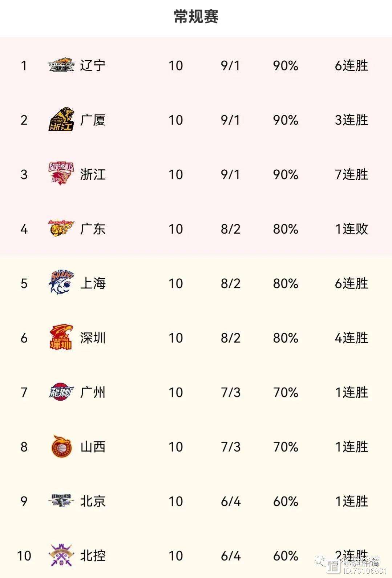This screenshot has height=578, width=392.
Task: Click 广东's 1连败 streak text
Action: (x=351, y=229)
